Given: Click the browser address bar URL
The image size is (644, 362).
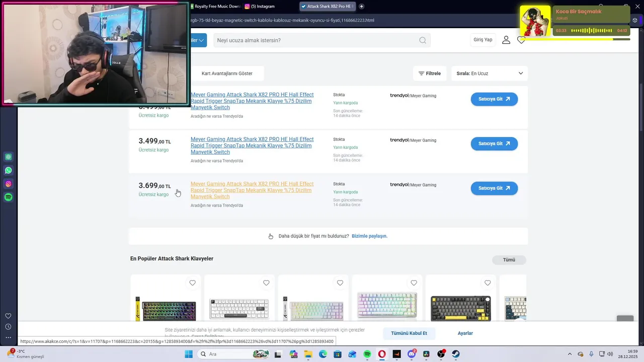Looking at the screenshot, I should [x=282, y=20].
